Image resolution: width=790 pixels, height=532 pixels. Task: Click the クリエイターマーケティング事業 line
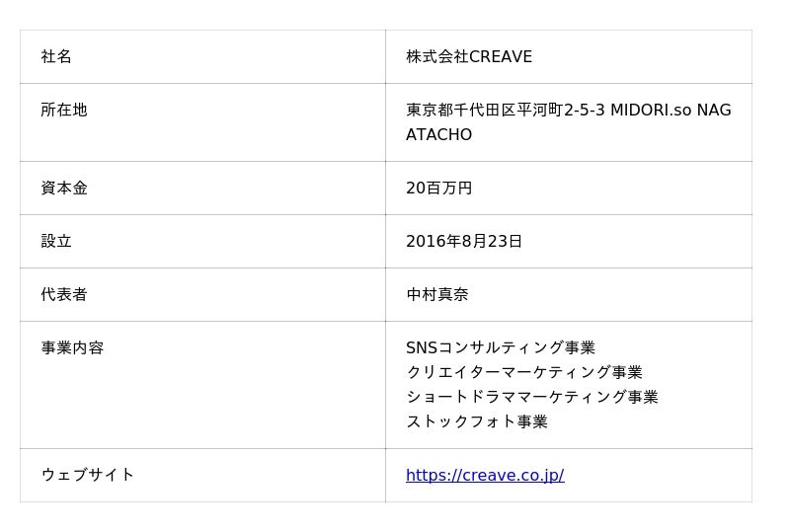coord(523,372)
